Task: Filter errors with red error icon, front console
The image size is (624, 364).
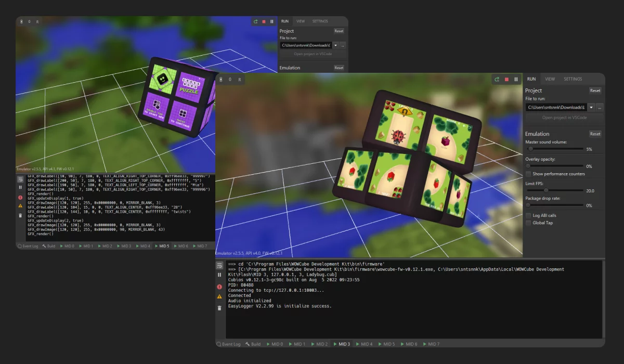Action: pos(219,287)
